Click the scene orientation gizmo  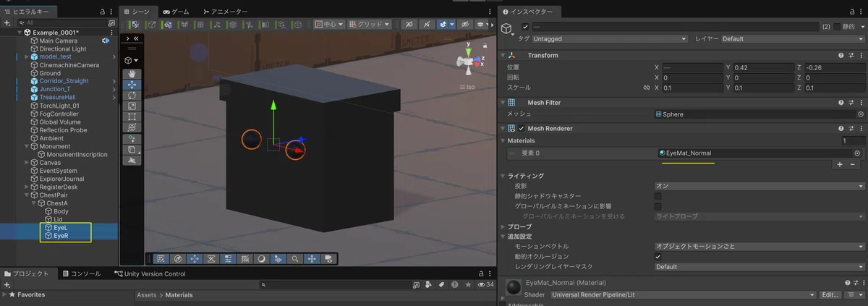point(468,62)
